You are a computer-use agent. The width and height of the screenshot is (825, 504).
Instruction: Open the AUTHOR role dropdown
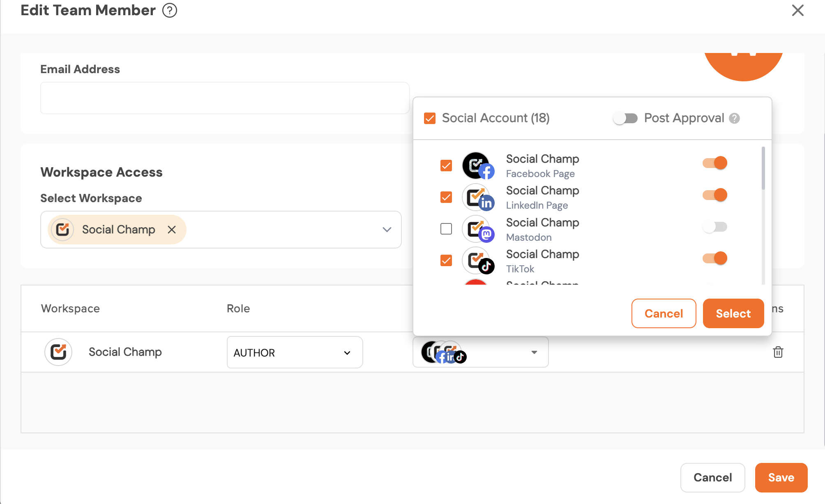[x=295, y=352]
